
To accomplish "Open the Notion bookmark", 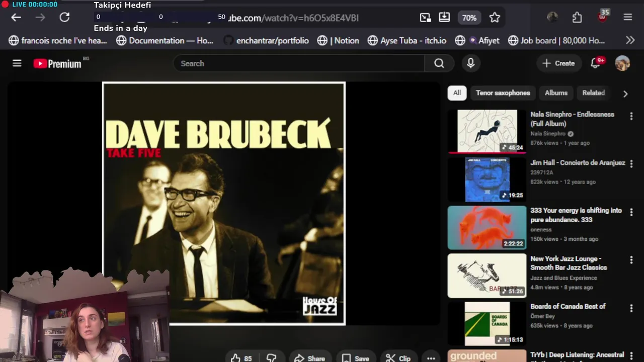I will click(x=338, y=41).
